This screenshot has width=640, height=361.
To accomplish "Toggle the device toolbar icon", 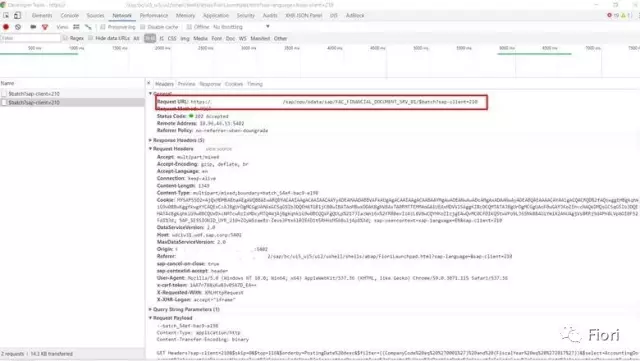I will 17,16.
